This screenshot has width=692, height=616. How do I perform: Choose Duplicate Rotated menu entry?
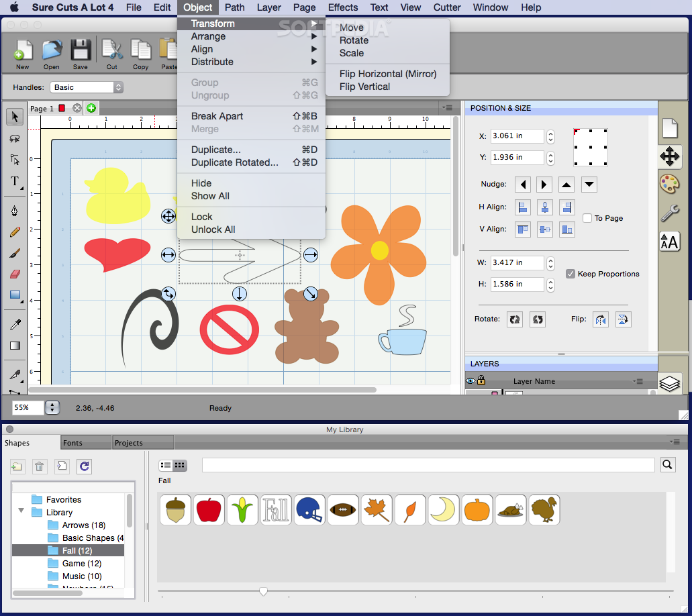pyautogui.click(x=251, y=162)
